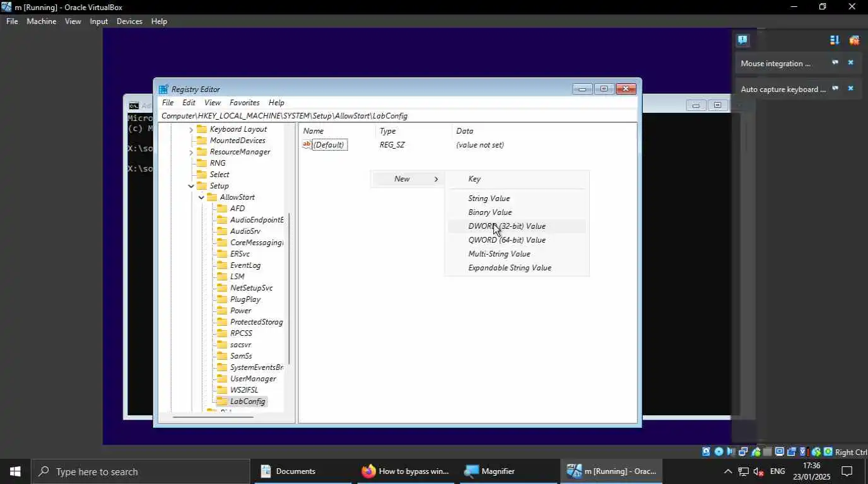Open Firefox from the taskbar
Screen dimensions: 868x484
click(406, 471)
